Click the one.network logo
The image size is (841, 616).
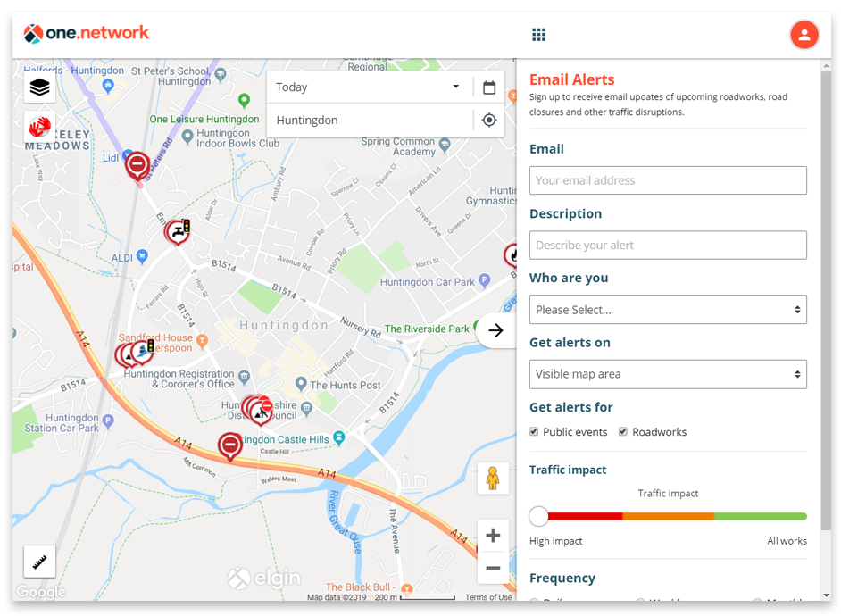[87, 34]
